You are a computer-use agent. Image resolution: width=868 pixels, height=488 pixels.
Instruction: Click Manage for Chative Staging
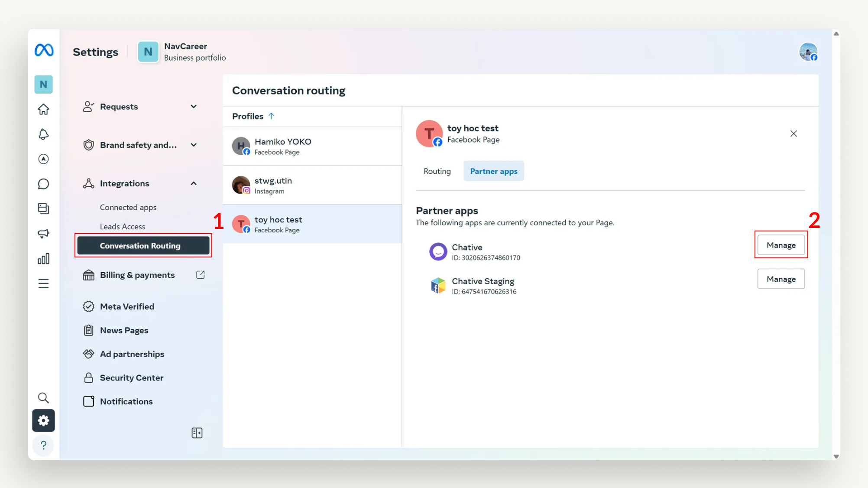point(781,279)
